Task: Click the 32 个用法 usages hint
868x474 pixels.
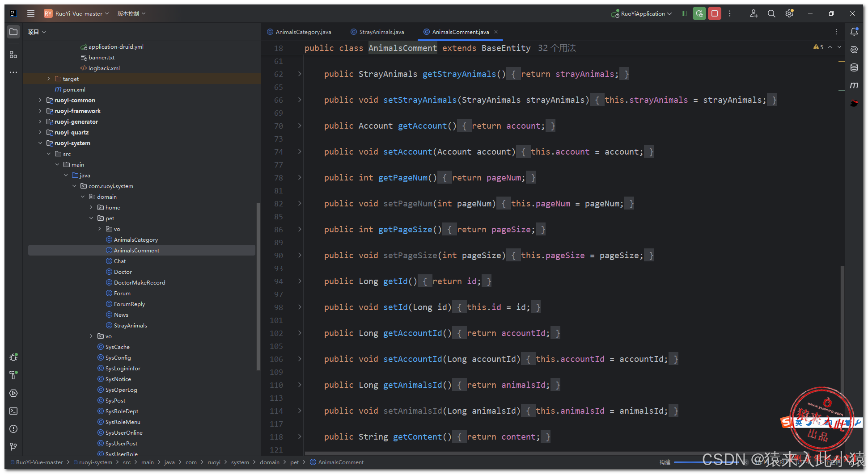Action: [557, 48]
